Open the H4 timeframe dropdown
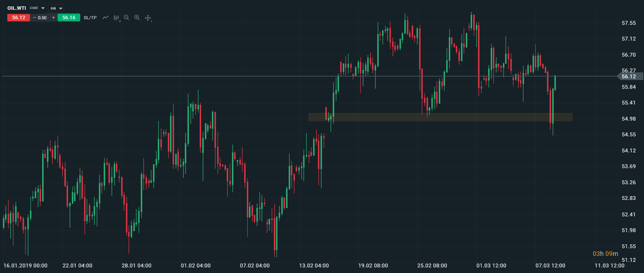The image size is (644, 273). click(56, 8)
